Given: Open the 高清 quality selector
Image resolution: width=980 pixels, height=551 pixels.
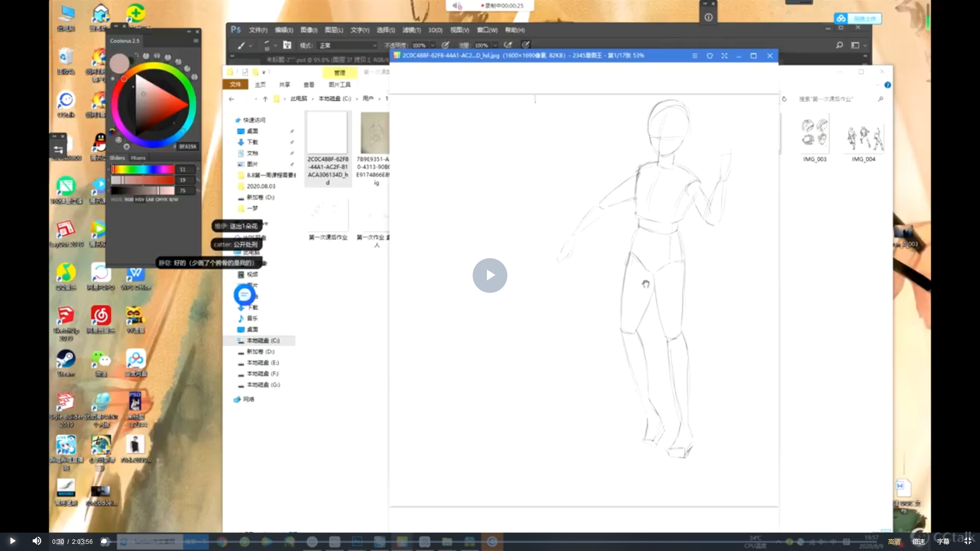Looking at the screenshot, I should click(894, 541).
